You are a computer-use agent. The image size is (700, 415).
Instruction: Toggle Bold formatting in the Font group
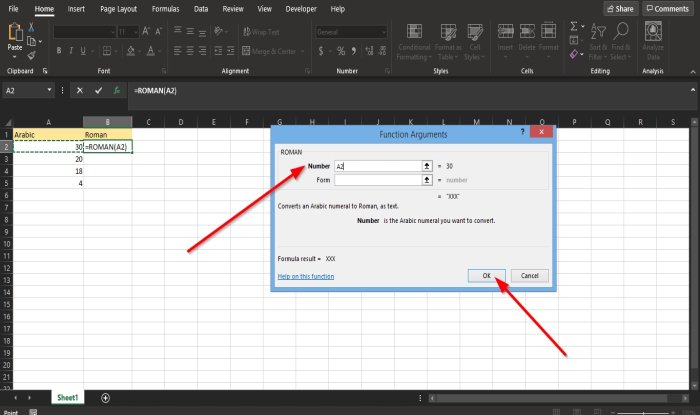[x=59, y=51]
